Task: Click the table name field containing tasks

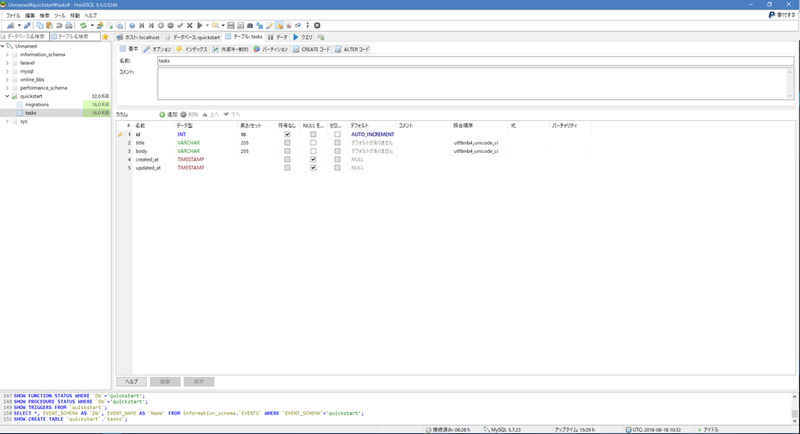Action: point(476,61)
